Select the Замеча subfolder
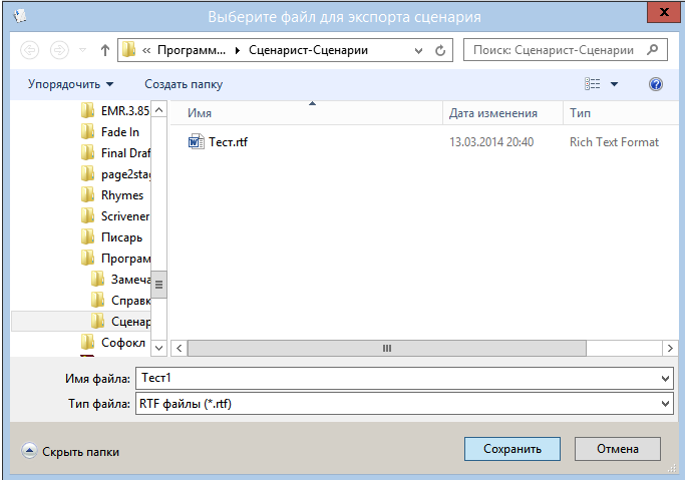Viewport: 685px width, 480px height. pos(121,279)
